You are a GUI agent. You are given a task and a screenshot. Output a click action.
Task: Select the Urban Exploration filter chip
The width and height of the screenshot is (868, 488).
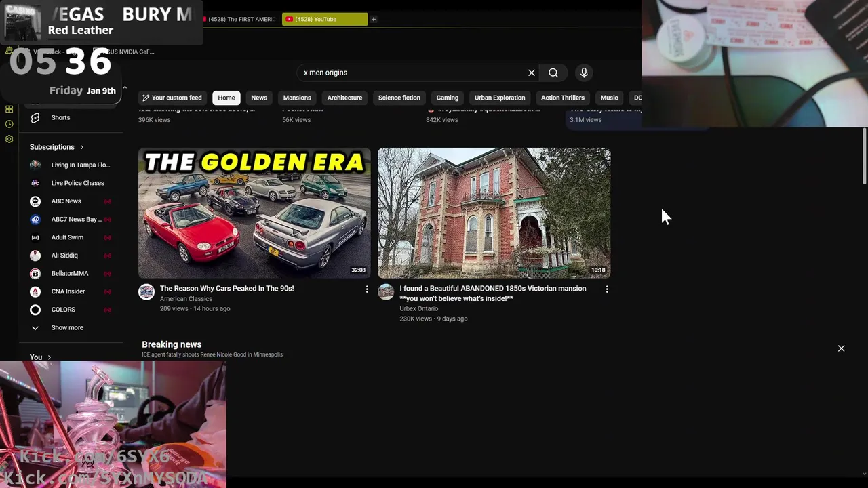click(x=500, y=98)
